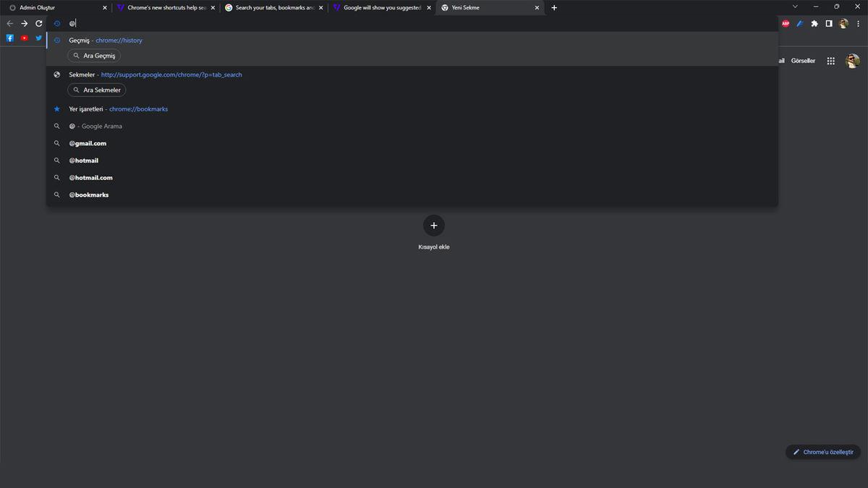868x488 pixels.
Task: Open the Google apps grid
Action: [831, 61]
